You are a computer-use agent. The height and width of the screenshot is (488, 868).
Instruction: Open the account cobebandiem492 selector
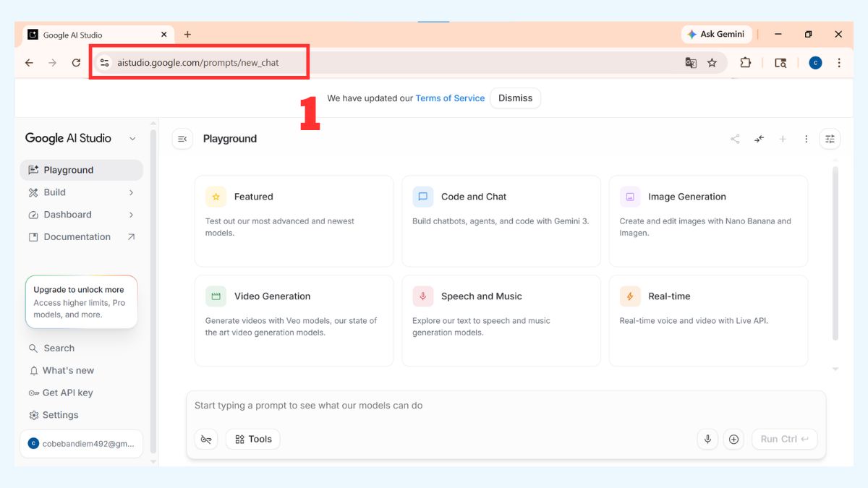81,443
